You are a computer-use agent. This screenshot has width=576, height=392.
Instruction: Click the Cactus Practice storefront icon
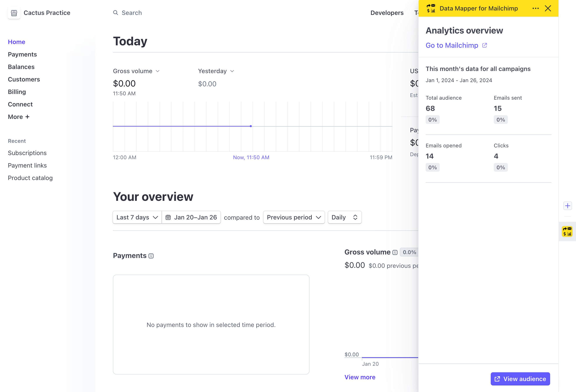coord(14,13)
